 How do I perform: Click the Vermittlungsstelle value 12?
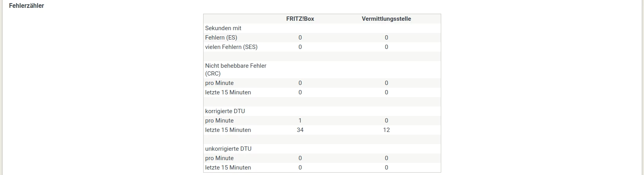pos(386,130)
